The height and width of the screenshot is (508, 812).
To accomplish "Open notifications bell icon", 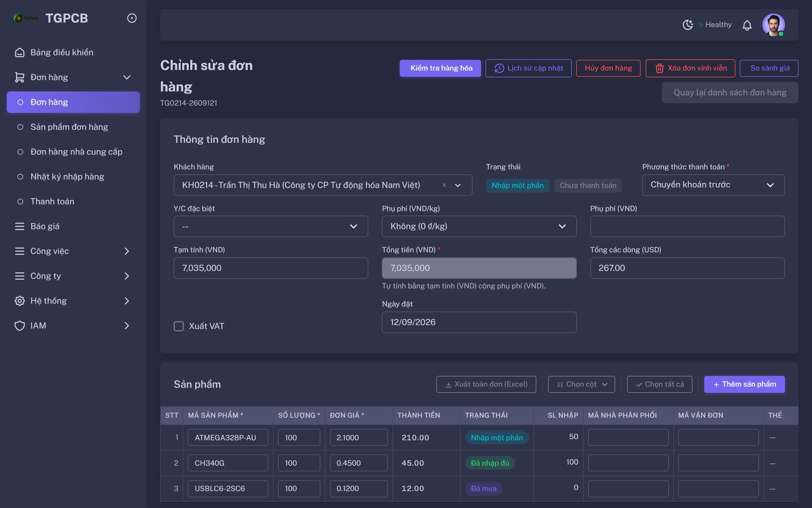I will point(747,25).
